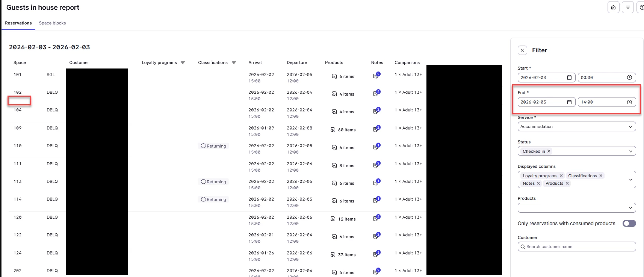Close the Filter panel with X
Image resolution: width=644 pixels, height=277 pixels.
pyautogui.click(x=522, y=50)
